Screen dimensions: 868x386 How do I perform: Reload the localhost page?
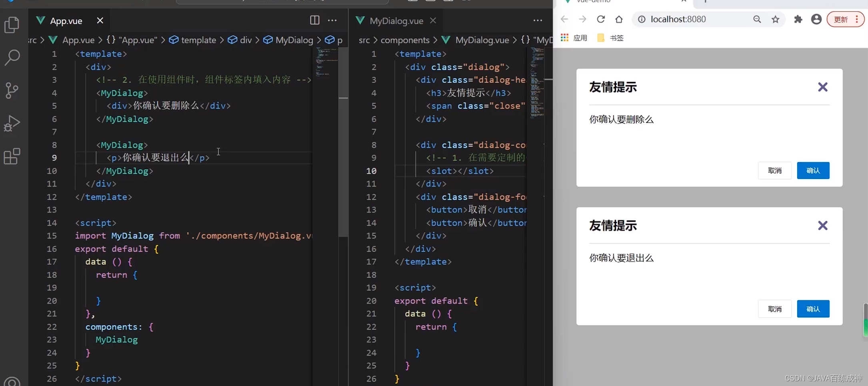601,19
